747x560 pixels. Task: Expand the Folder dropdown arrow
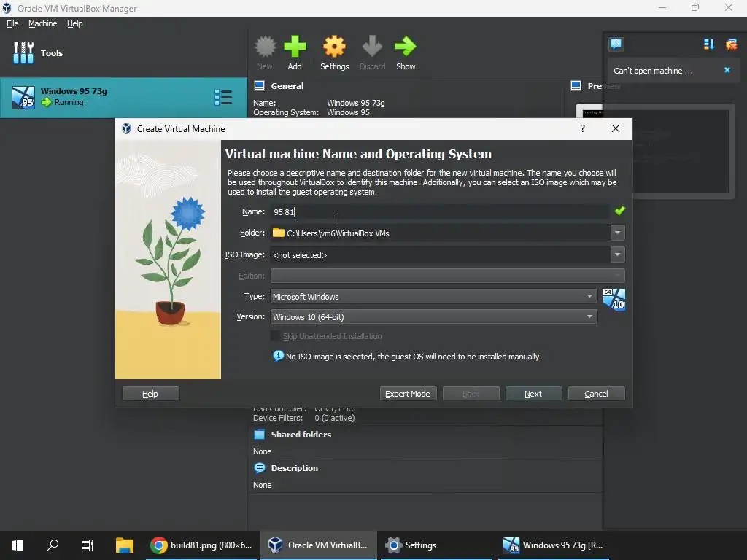point(618,233)
